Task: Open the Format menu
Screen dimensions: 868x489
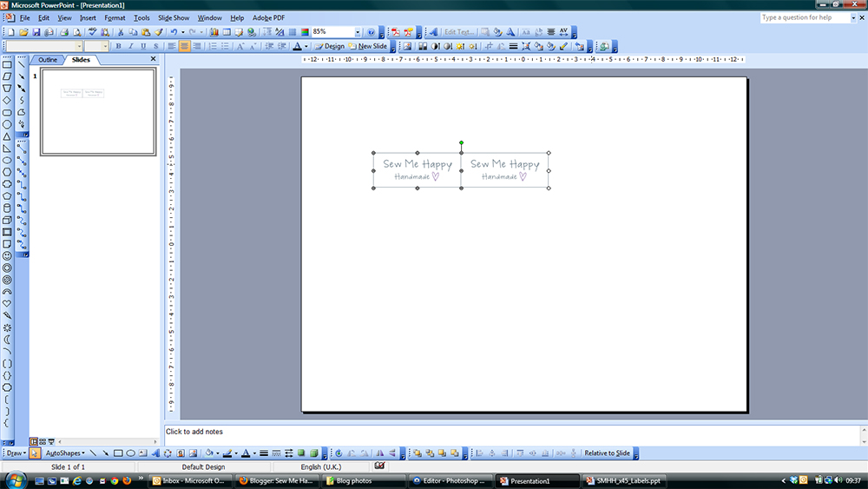Action: (x=115, y=17)
